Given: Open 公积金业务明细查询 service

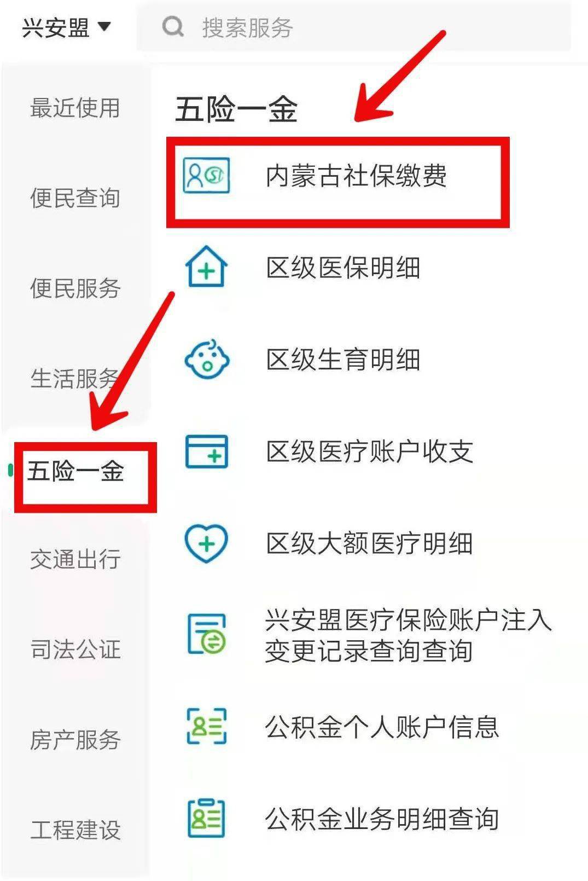Looking at the screenshot, I should click(382, 819).
